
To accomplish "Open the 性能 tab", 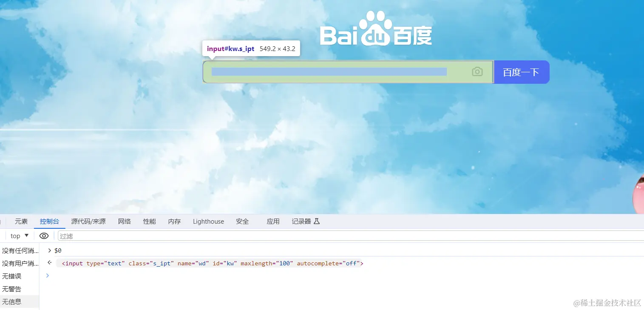I will [x=149, y=221].
